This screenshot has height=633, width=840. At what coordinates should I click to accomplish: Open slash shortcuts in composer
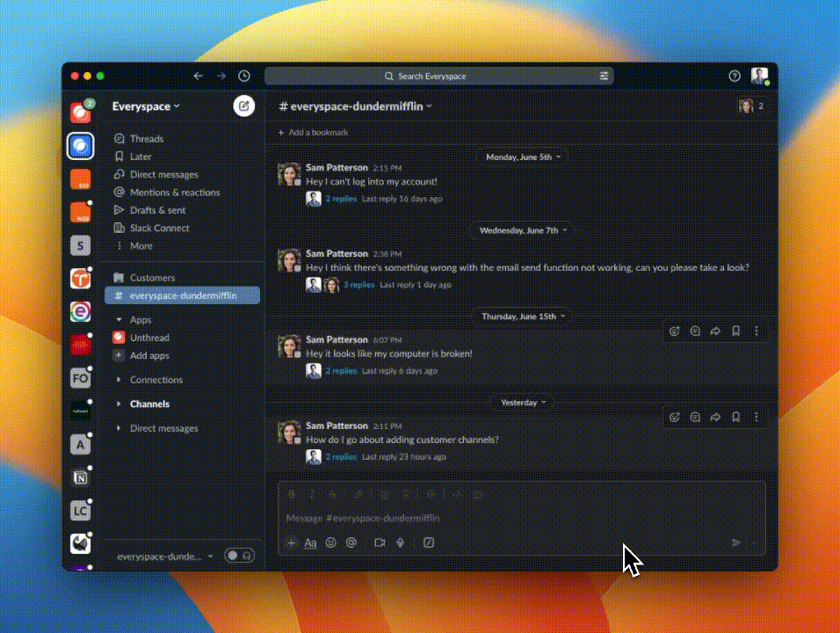(429, 542)
